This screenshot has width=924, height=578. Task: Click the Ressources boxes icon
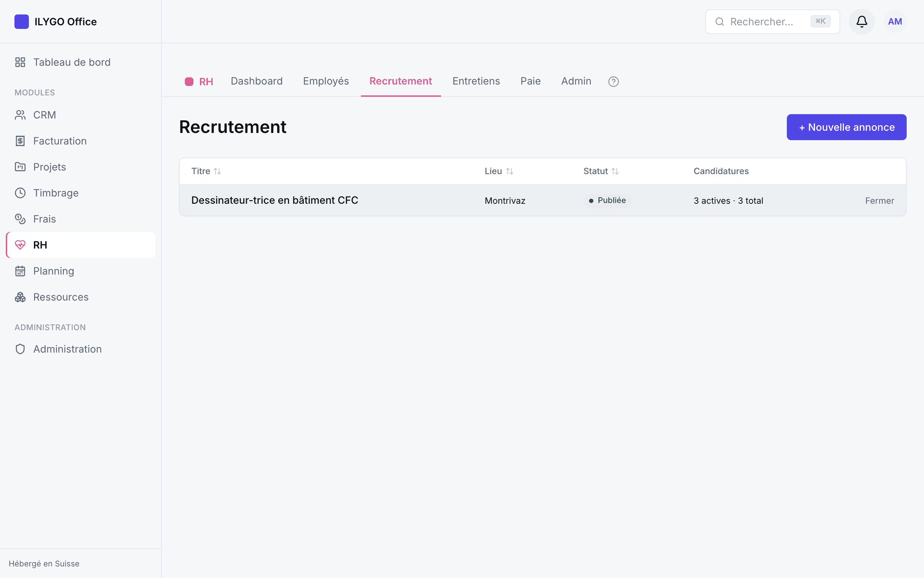(20, 297)
